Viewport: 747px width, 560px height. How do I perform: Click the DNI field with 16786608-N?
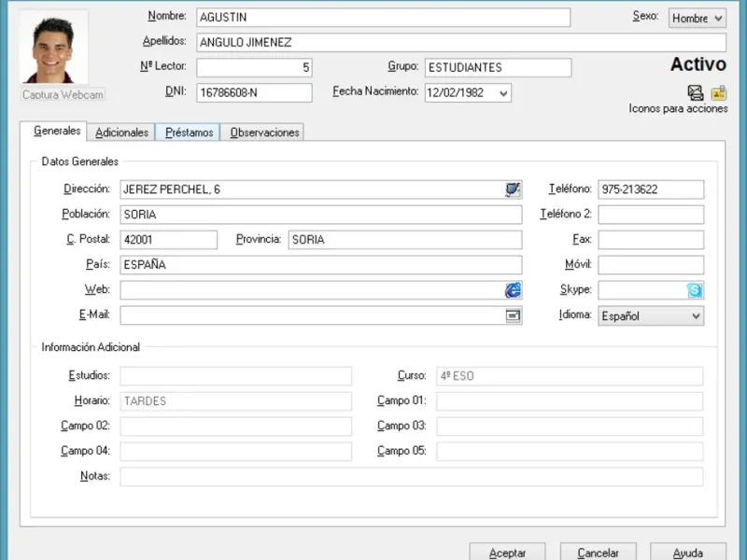pos(254,92)
